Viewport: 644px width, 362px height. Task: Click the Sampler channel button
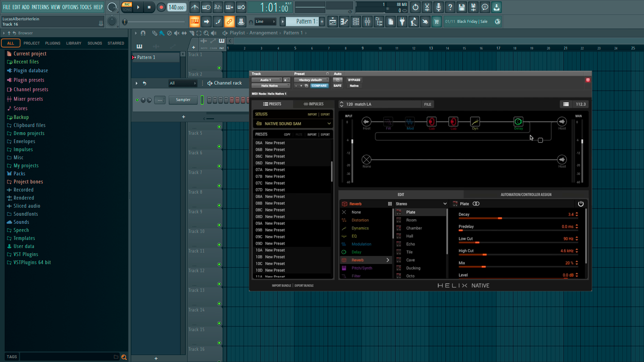coord(183,100)
